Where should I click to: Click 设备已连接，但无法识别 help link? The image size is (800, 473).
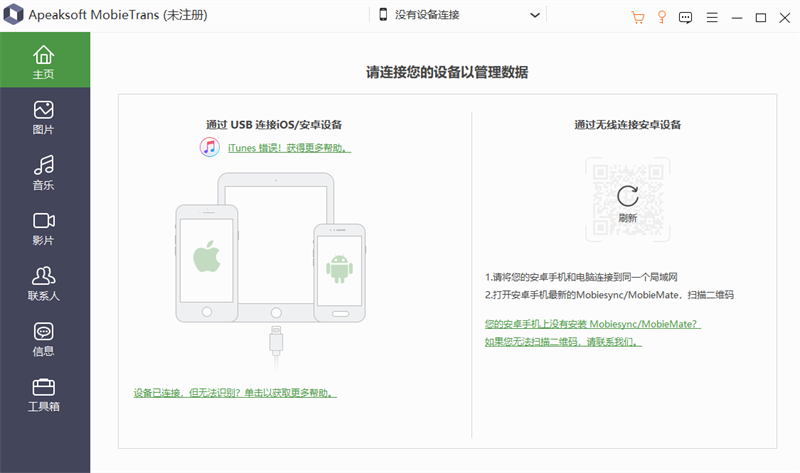point(235,393)
